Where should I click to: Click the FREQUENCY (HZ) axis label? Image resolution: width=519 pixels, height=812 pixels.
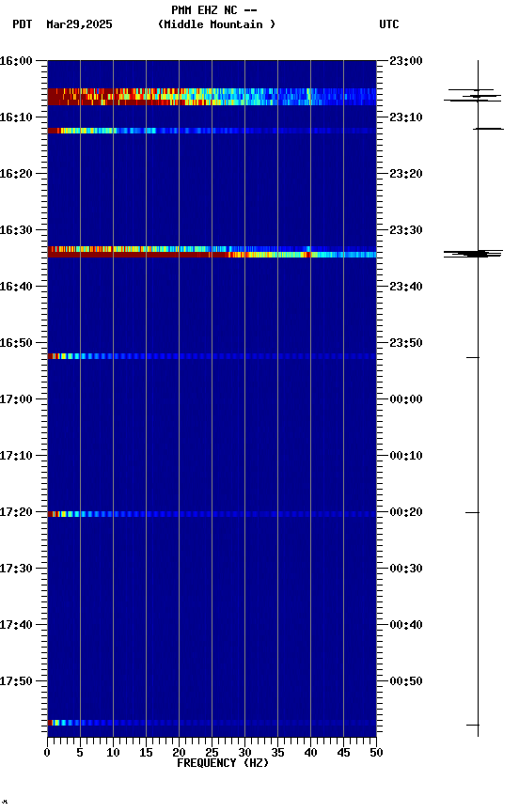pyautogui.click(x=223, y=763)
